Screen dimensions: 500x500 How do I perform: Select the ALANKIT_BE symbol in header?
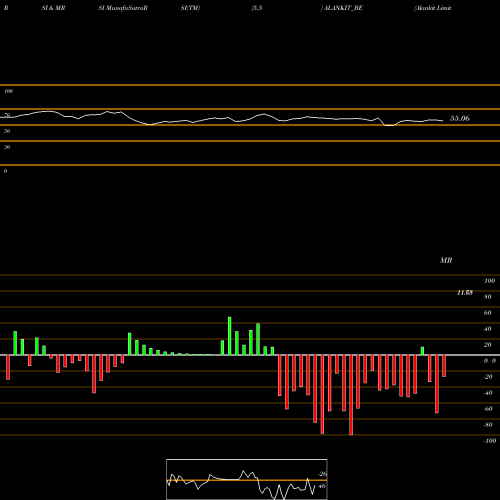point(343,8)
